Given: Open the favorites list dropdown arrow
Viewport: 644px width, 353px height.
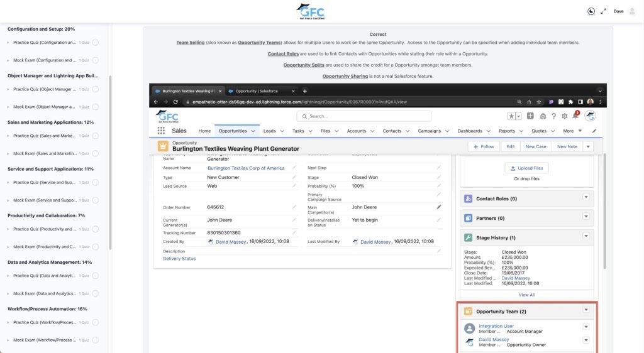Looking at the screenshot, I should [518, 116].
